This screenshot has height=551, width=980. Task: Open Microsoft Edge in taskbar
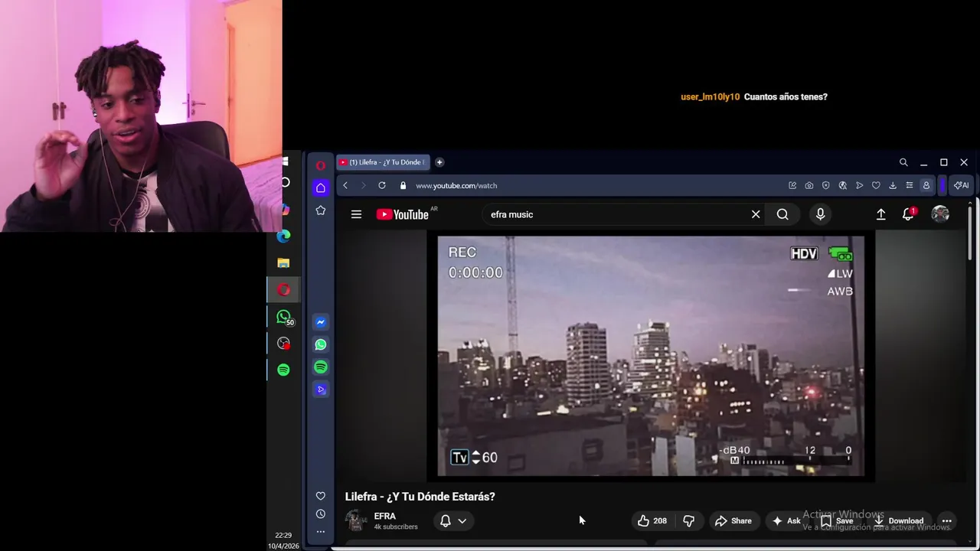pyautogui.click(x=283, y=236)
